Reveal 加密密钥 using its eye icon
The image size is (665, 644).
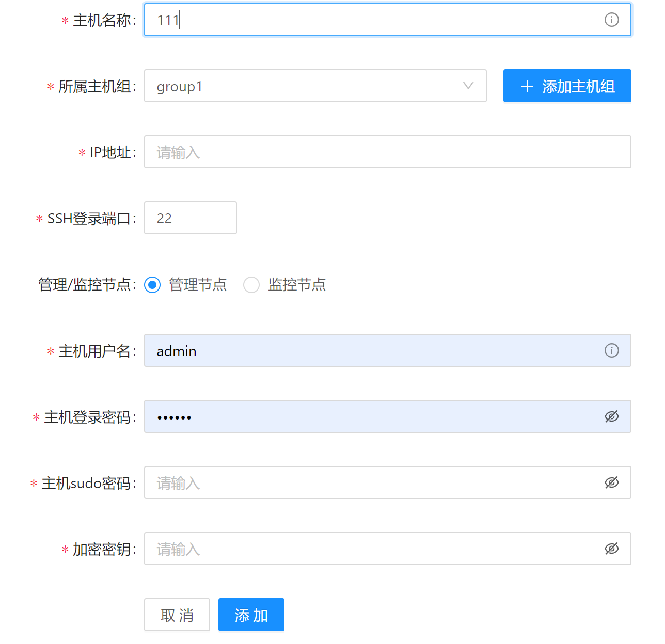click(x=611, y=549)
